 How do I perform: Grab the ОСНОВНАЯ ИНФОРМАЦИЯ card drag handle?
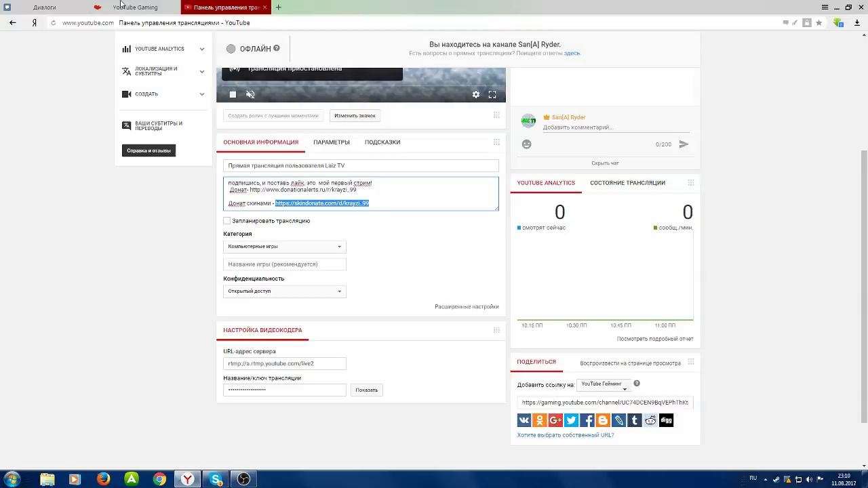496,142
